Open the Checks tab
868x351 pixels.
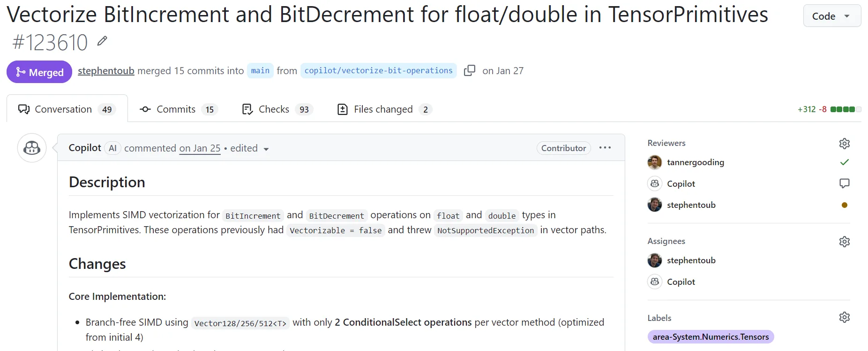277,109
